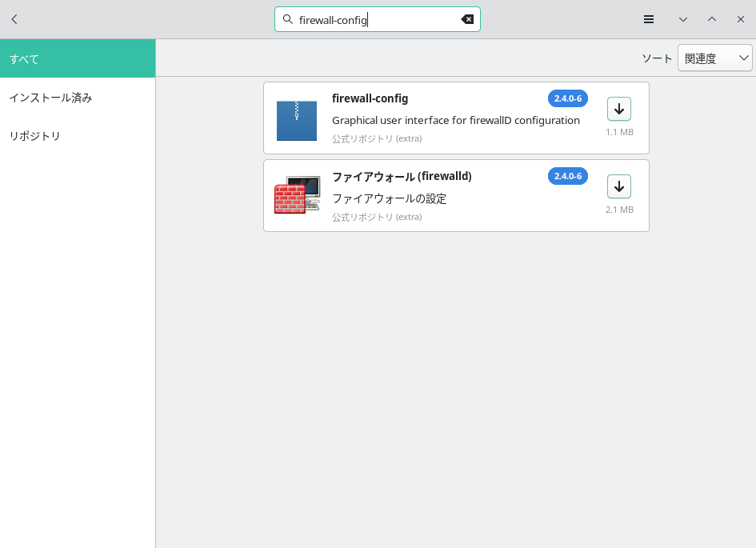The image size is (756, 548).
Task: Click the firewall-config package title
Action: coord(370,98)
